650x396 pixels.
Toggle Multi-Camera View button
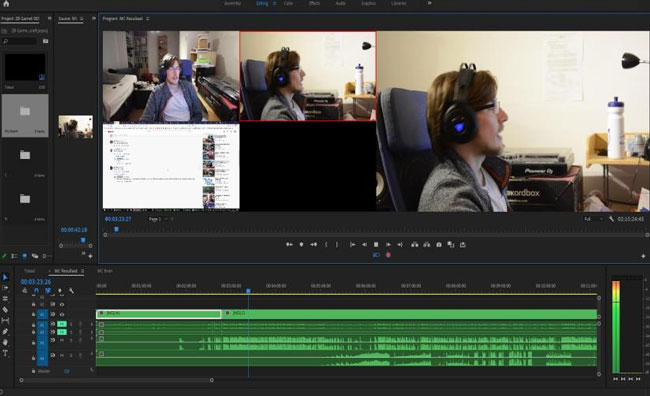pos(376,255)
